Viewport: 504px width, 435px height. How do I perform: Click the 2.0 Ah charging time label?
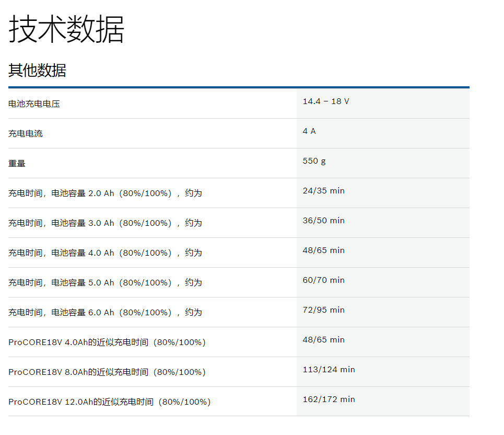[x=105, y=193]
